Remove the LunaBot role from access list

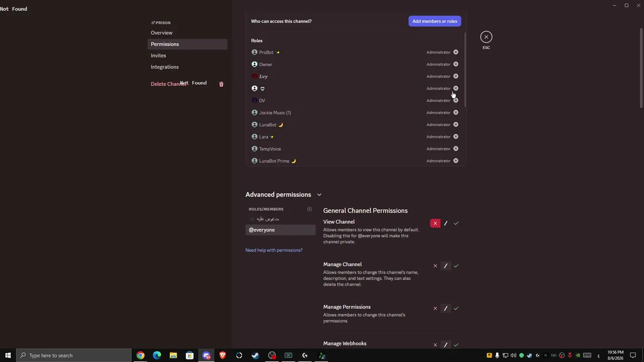[456, 125]
